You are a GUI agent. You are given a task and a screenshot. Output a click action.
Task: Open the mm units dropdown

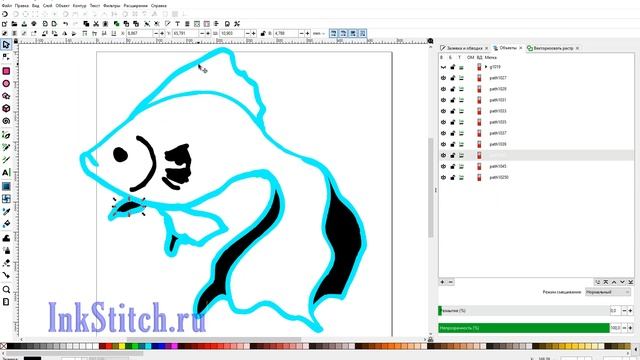coord(319,33)
